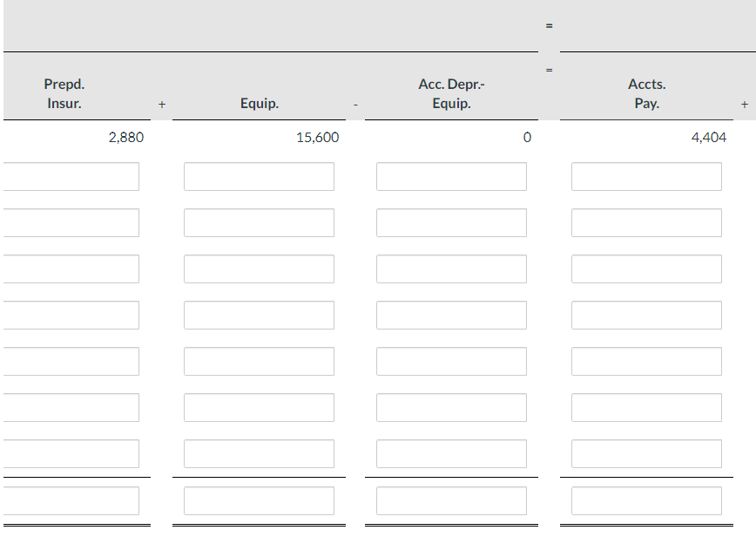Screen dimensions: 756x537
Task: Click first-row input under Accts. Pay.
Action: (646, 177)
